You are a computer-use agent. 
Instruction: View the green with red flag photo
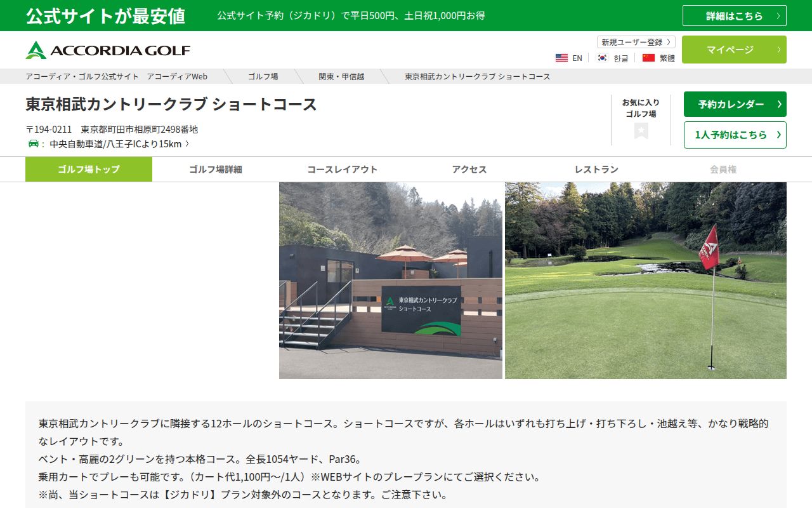point(646,281)
